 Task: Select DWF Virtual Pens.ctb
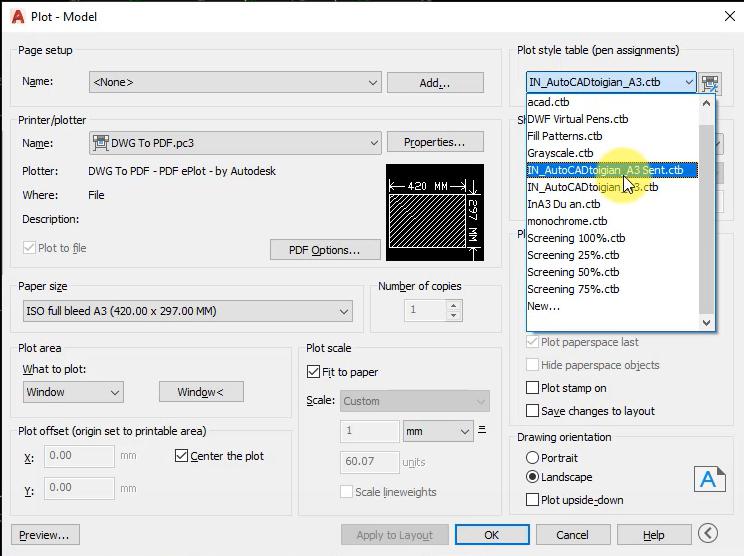[x=612, y=119]
